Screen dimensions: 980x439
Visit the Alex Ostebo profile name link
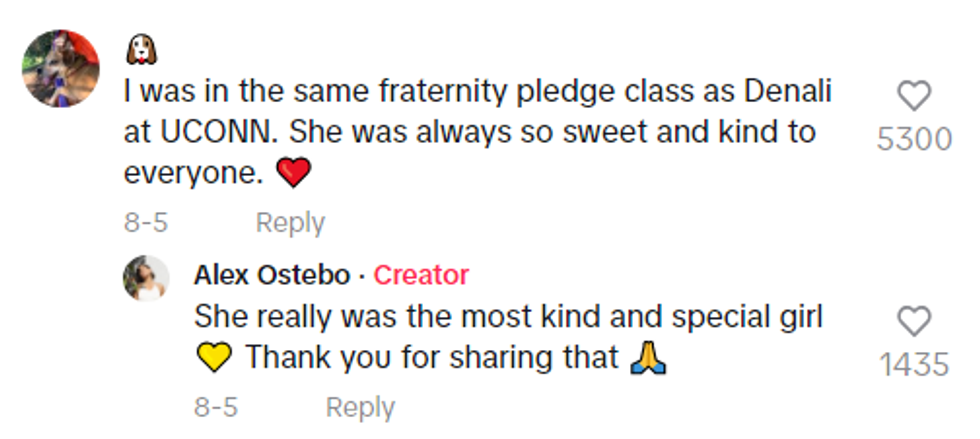click(x=272, y=274)
